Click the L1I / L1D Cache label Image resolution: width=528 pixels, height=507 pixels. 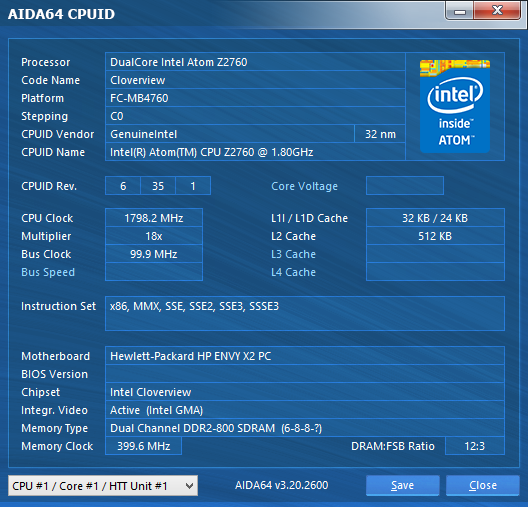coord(309,218)
